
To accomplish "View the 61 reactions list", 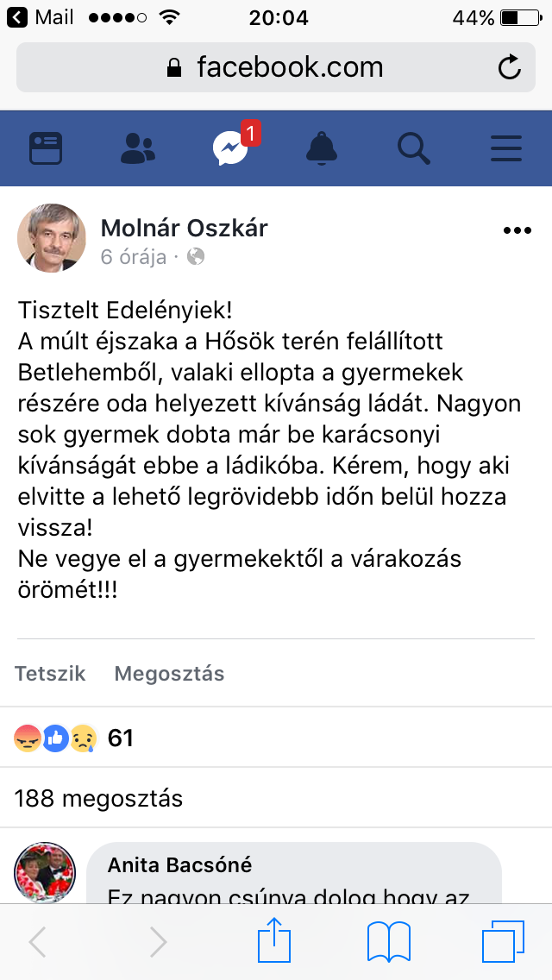I will pyautogui.click(x=74, y=738).
